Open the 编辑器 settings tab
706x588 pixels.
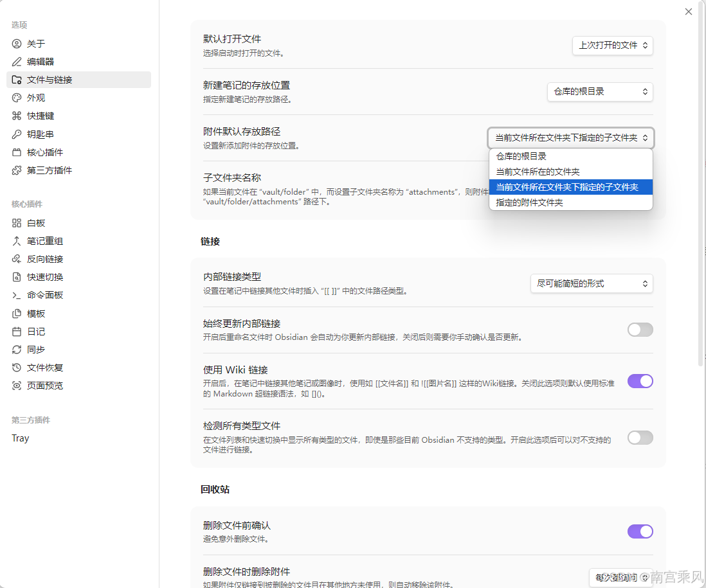tap(79, 62)
